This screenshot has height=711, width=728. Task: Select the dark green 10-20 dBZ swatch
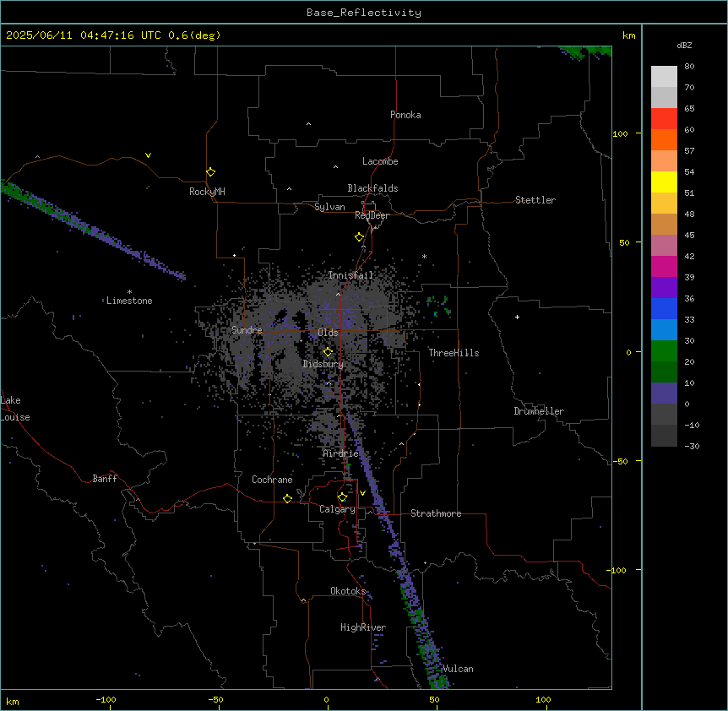click(x=664, y=372)
